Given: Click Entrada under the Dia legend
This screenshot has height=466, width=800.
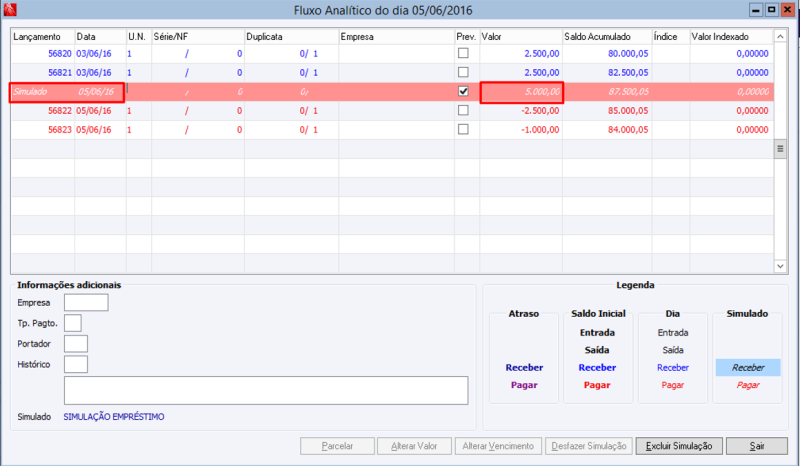Looking at the screenshot, I should [x=672, y=333].
